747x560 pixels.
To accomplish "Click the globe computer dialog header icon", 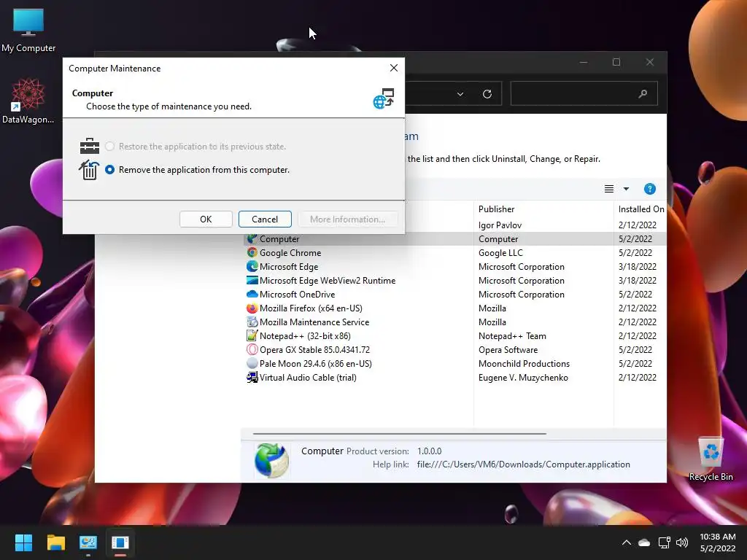I will (x=384, y=98).
